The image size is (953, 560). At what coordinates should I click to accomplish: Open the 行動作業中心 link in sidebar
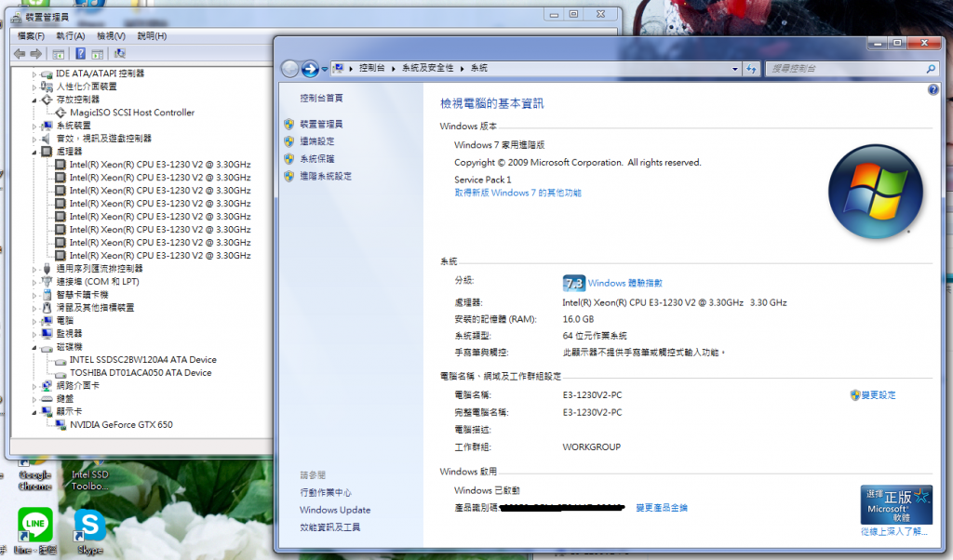[x=326, y=493]
